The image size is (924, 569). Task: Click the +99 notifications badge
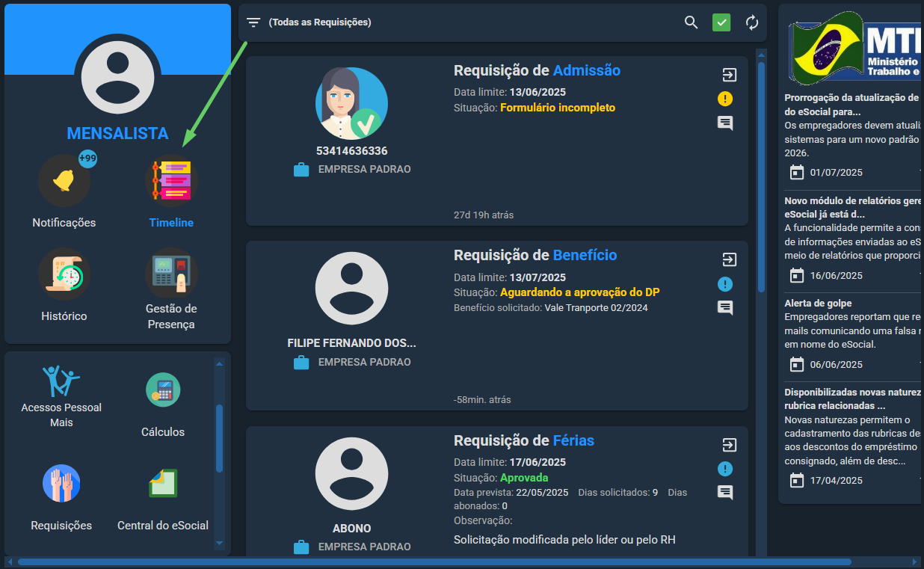click(x=88, y=159)
